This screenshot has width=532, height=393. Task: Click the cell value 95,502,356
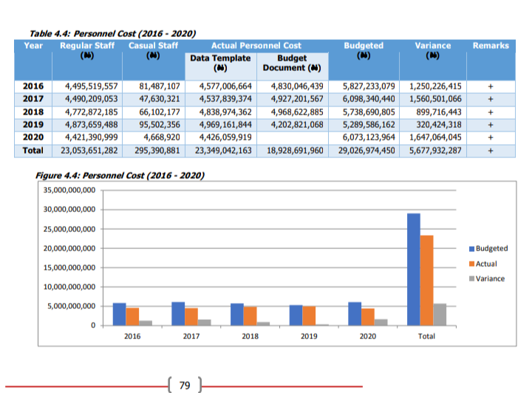pyautogui.click(x=160, y=124)
